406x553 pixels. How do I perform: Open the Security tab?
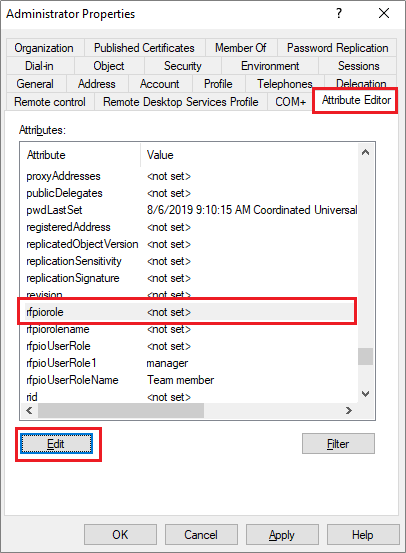click(x=183, y=66)
